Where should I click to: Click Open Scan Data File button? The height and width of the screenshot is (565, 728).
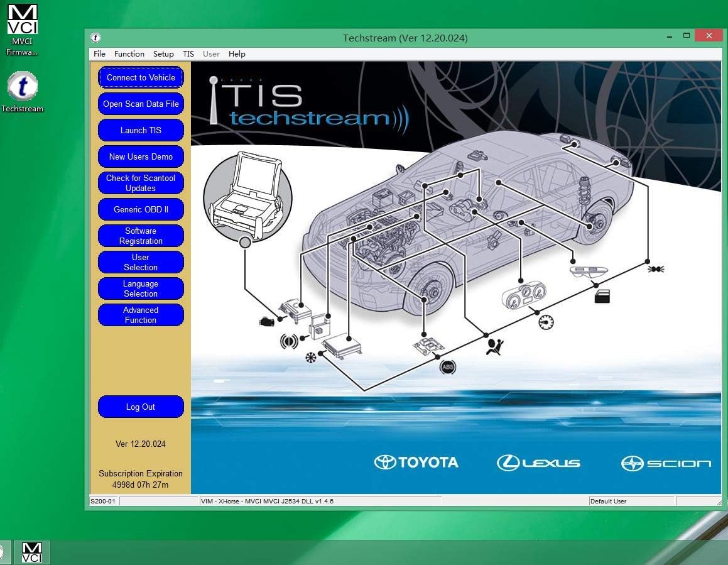[x=141, y=104]
